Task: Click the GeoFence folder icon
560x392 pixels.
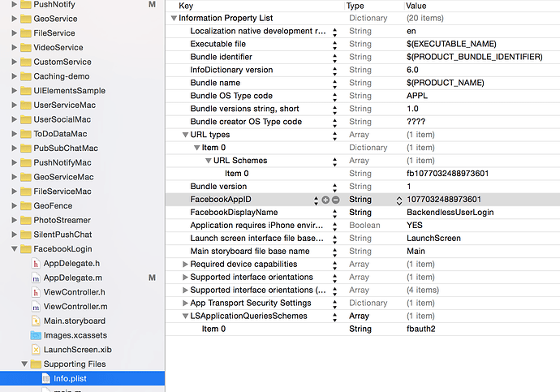Action: point(26,205)
